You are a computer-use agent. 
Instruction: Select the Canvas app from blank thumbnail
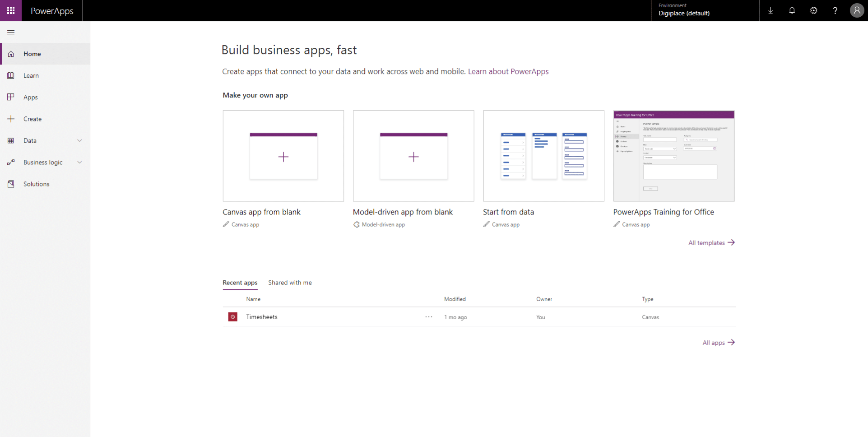pyautogui.click(x=283, y=156)
